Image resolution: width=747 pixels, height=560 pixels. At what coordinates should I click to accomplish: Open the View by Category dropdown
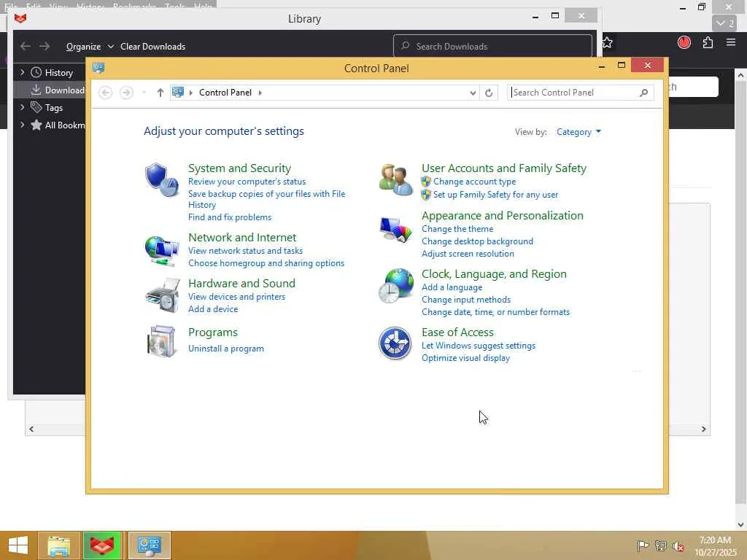click(x=578, y=132)
